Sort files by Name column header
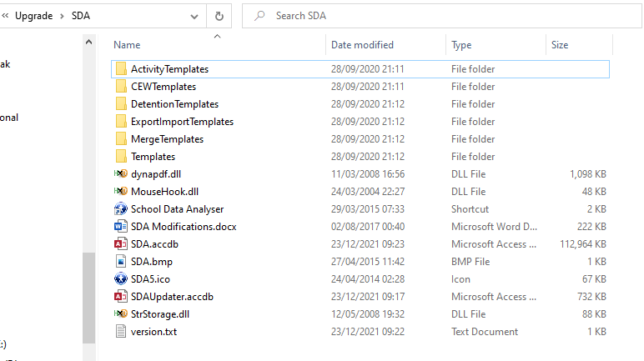The image size is (644, 361). pos(127,45)
